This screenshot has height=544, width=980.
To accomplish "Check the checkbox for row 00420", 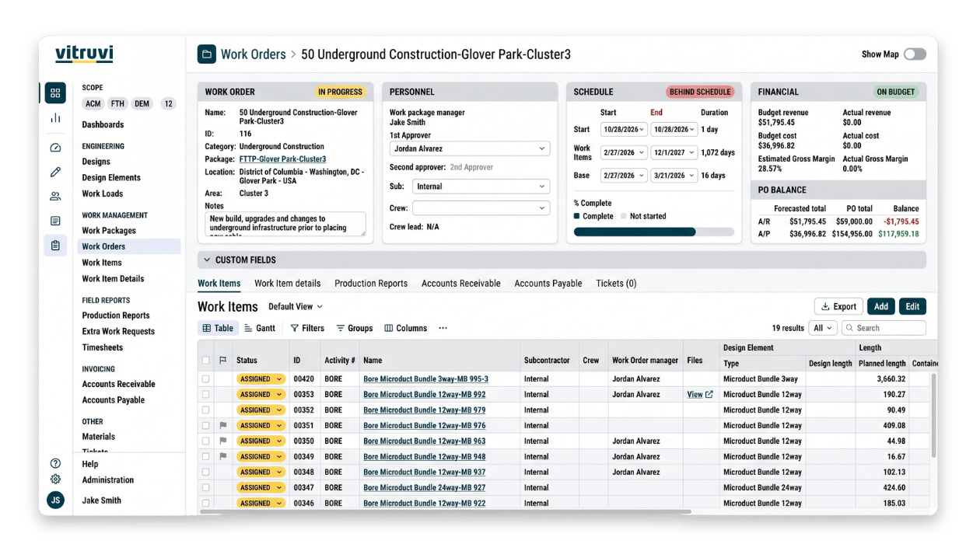I will click(x=205, y=379).
